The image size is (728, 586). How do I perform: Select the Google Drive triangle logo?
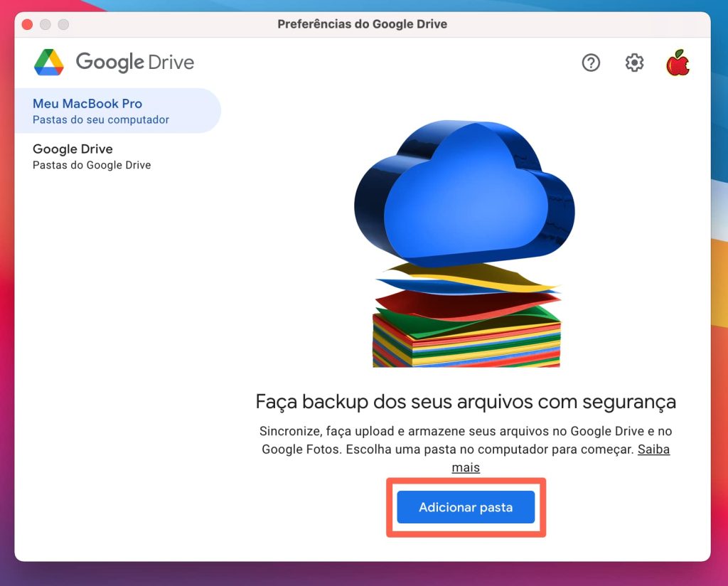coord(48,62)
